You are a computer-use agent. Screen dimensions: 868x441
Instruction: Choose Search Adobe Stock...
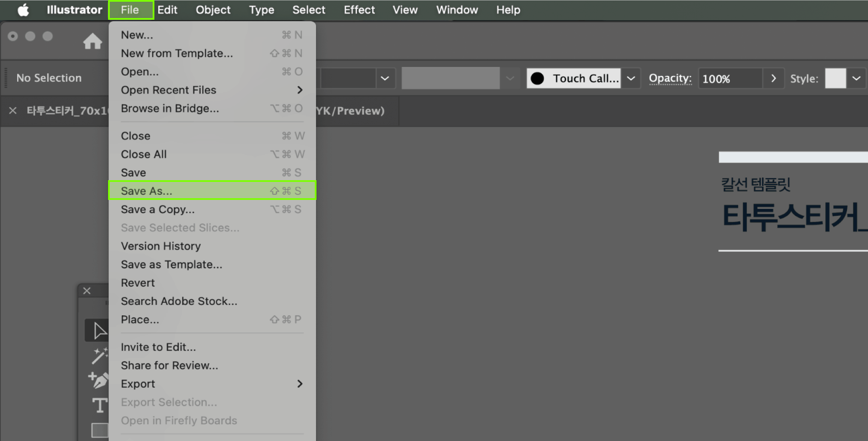tap(212, 301)
